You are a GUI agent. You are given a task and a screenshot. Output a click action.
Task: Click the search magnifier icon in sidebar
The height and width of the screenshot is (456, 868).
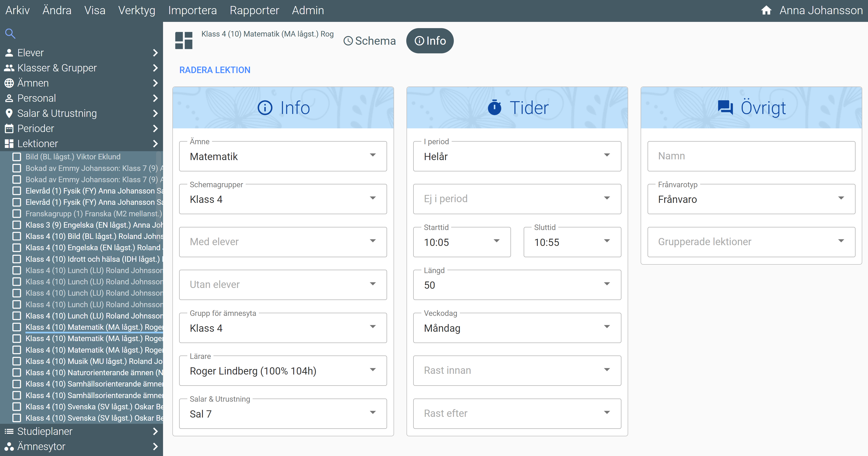(x=10, y=33)
